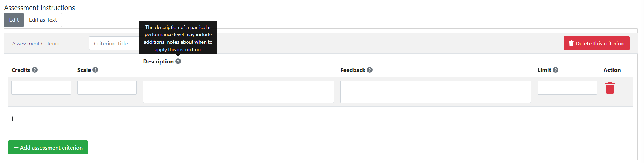The height and width of the screenshot is (163, 644).
Task: Click the Description help question mark icon
Action: pyautogui.click(x=178, y=61)
